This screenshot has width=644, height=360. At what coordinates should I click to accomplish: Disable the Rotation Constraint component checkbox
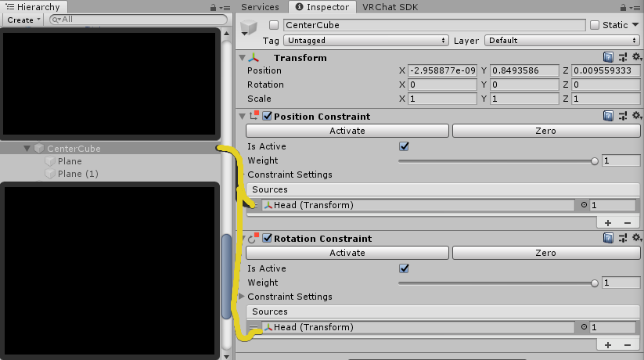point(267,238)
